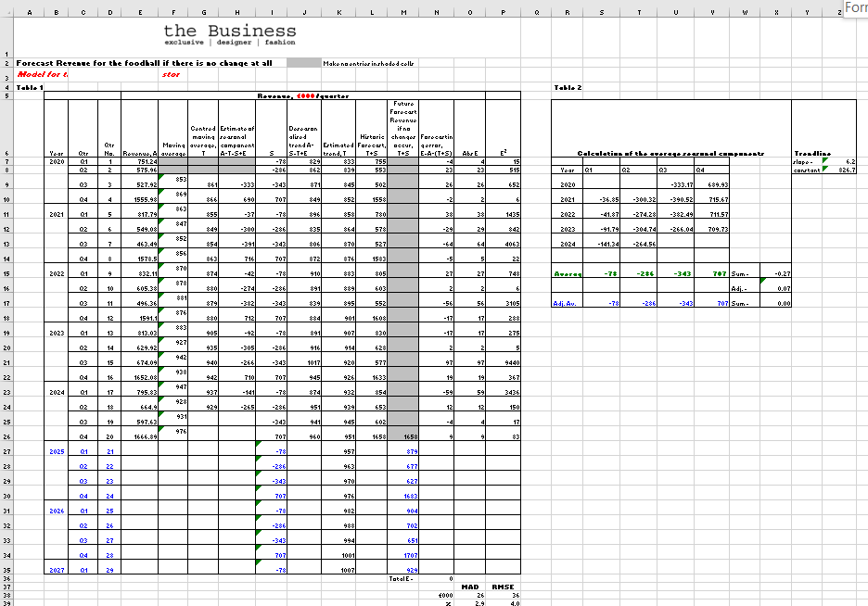868x606 pixels.
Task: Select column S header
Action: click(601, 12)
